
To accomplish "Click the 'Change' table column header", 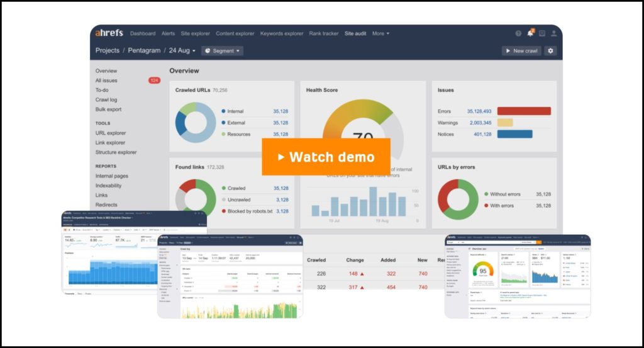I will tap(355, 260).
